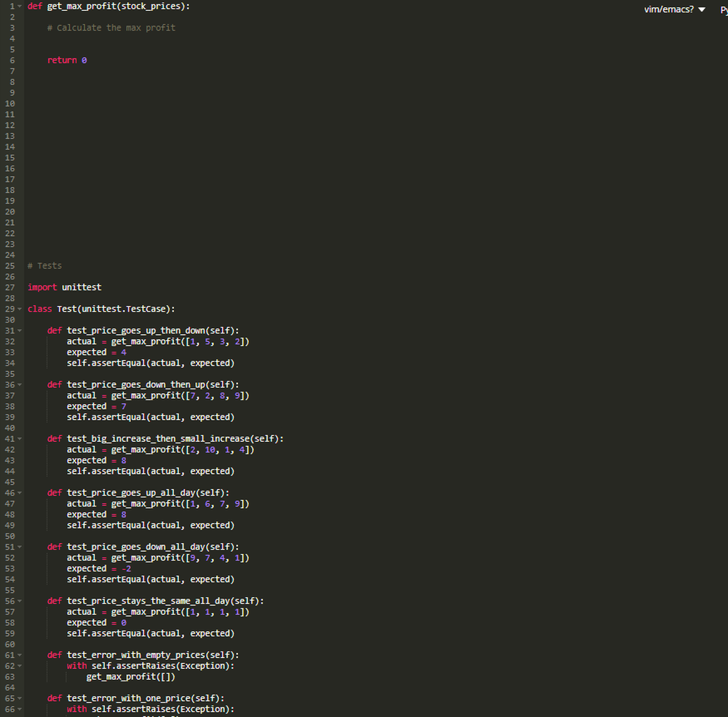Click the 'expected = 0' line
728x717 pixels.
(97, 622)
